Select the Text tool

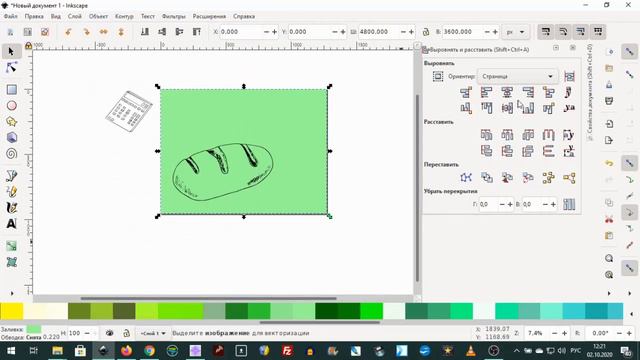[11, 223]
